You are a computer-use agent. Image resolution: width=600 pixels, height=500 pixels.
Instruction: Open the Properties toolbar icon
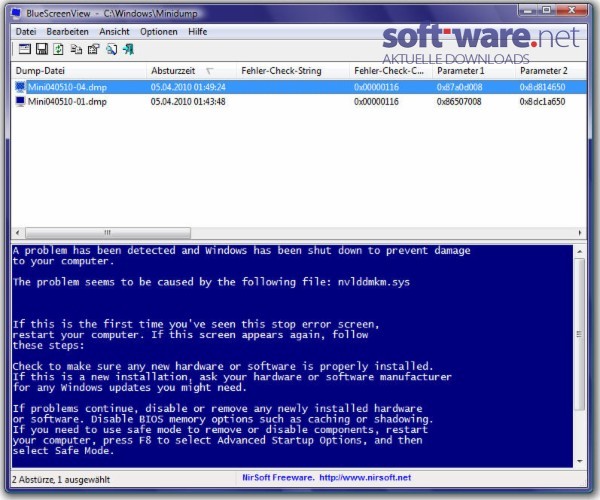(x=94, y=49)
